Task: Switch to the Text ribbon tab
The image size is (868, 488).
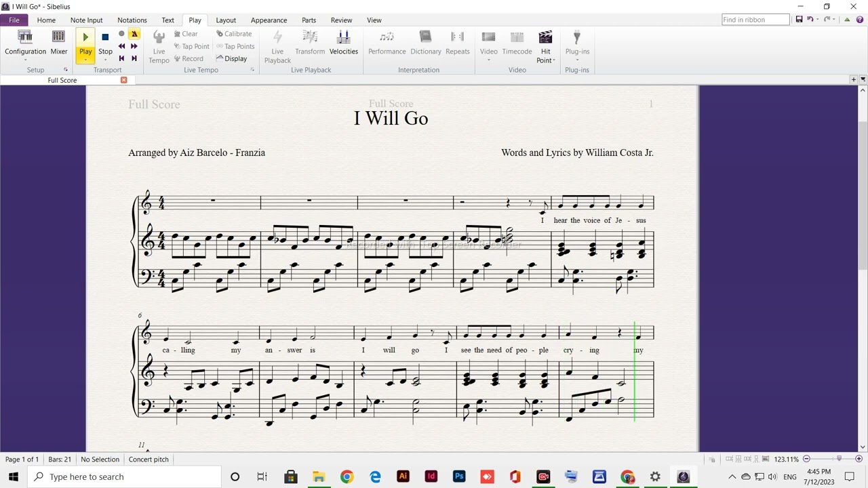Action: pos(167,20)
